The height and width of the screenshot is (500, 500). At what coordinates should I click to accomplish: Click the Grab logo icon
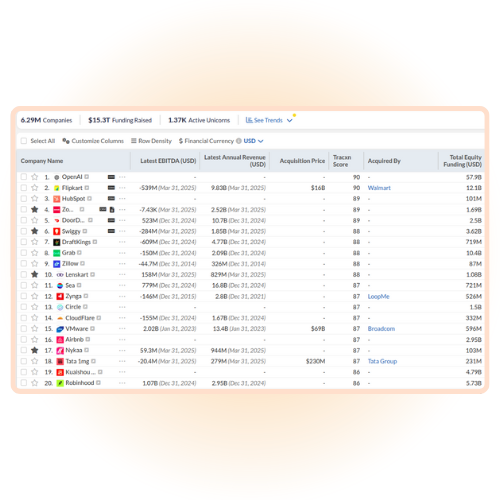coord(57,253)
